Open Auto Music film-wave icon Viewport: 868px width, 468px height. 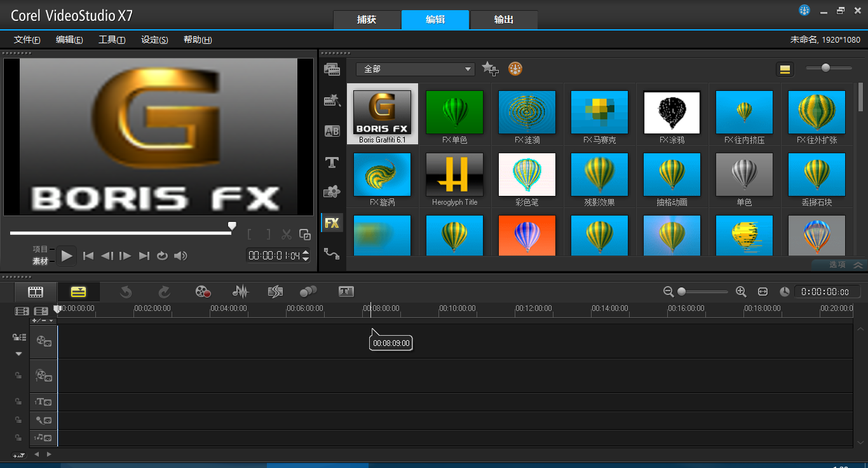click(275, 291)
